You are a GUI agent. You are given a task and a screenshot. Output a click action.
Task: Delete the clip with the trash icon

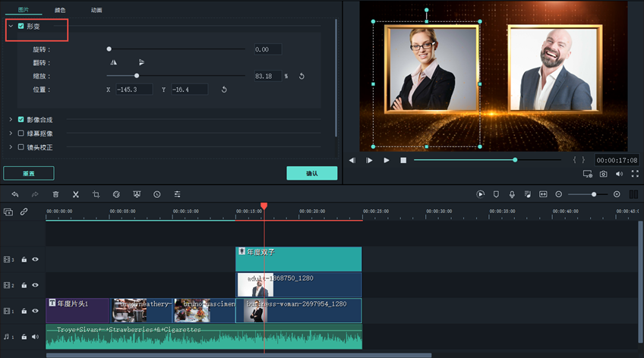(x=55, y=194)
